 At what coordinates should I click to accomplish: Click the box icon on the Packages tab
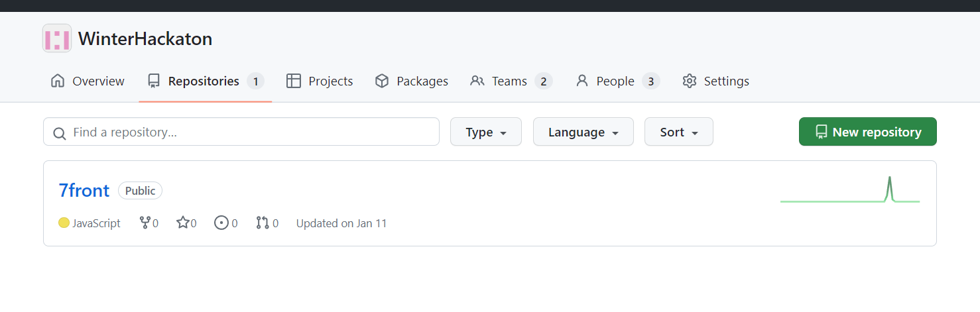point(382,81)
